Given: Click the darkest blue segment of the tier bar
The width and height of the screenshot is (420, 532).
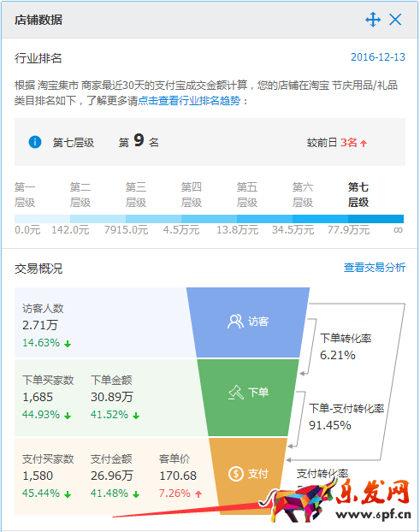Looking at the screenshot, I should (x=376, y=218).
